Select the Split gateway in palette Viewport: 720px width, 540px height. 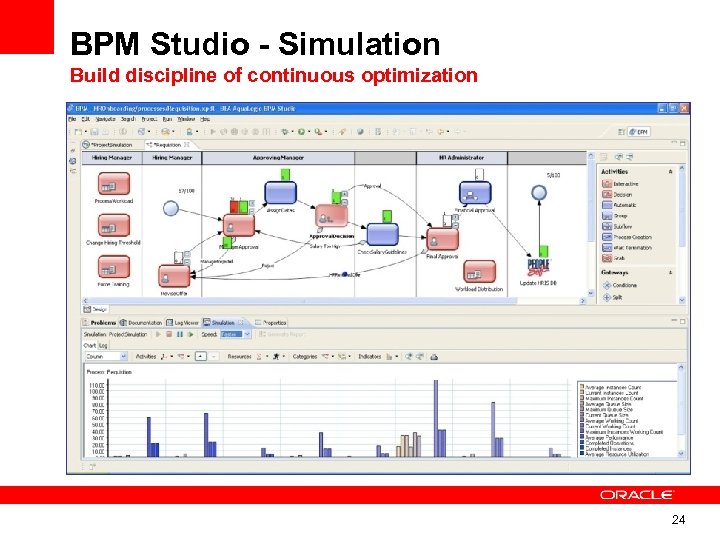click(x=612, y=297)
